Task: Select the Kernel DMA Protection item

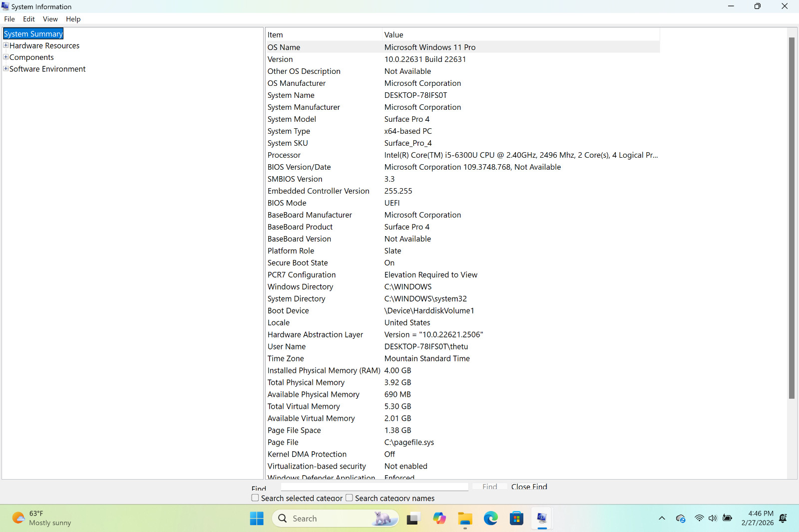Action: tap(307, 455)
